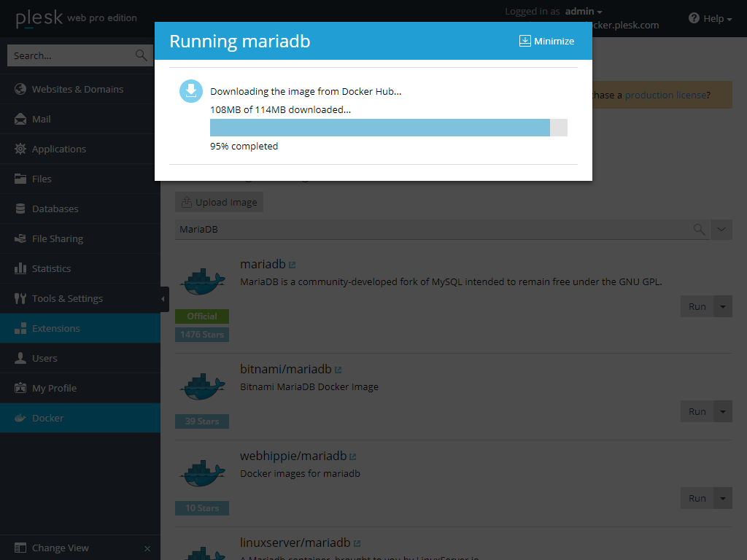The height and width of the screenshot is (560, 747).
Task: Click the Plesk logo
Action: [x=39, y=18]
